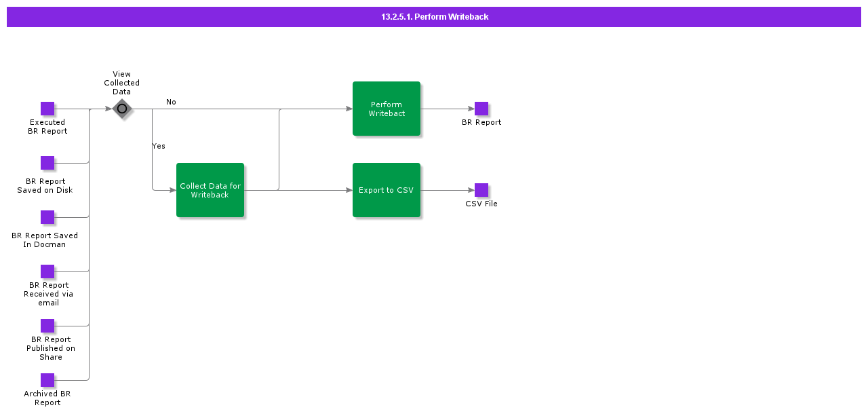
Task: Select the Archived BR Report square
Action: coord(47,380)
